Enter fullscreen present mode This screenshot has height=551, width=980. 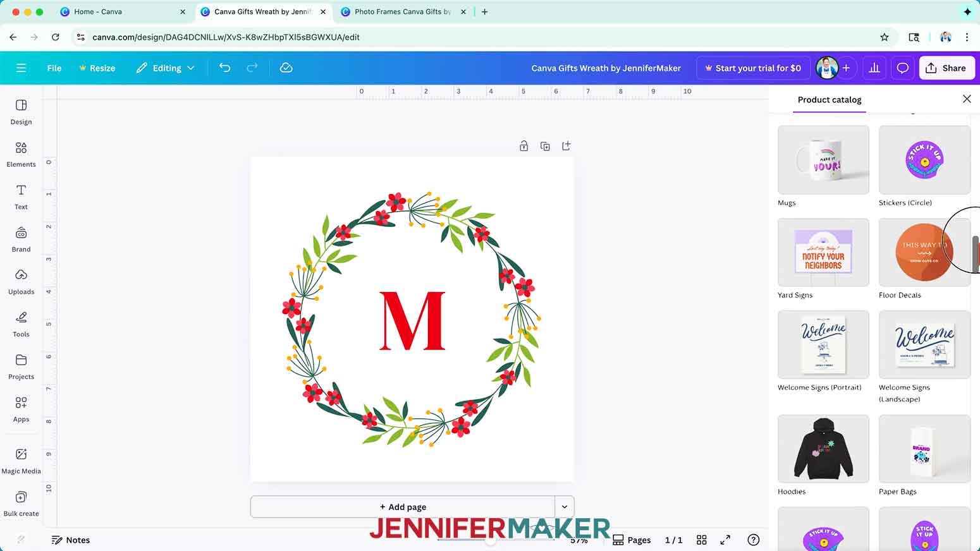tap(725, 540)
